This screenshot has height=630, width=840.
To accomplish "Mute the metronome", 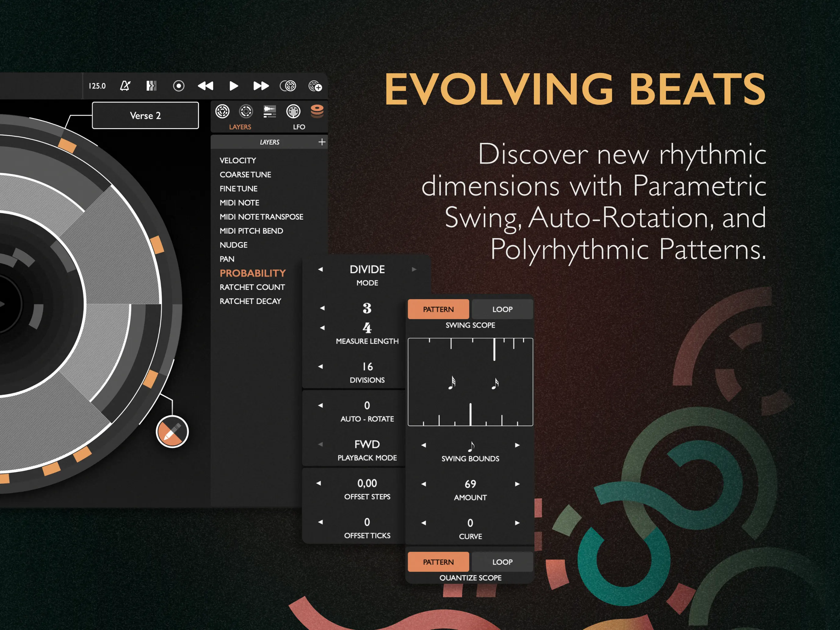I will 125,86.
